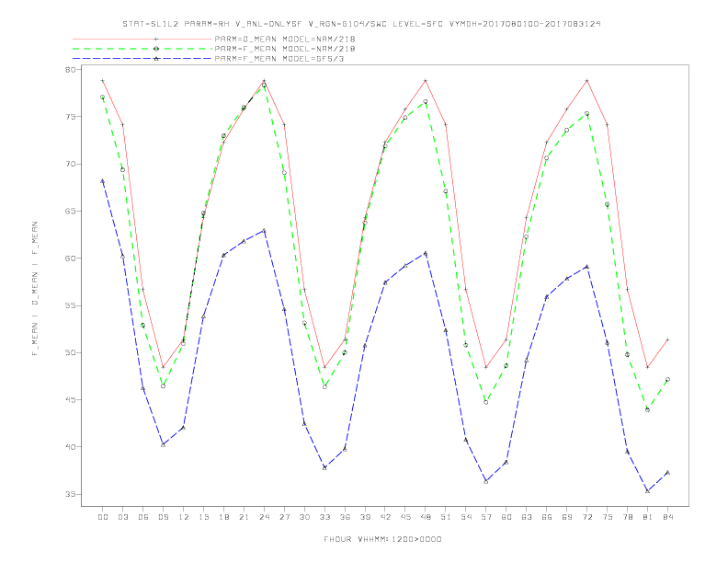Click blue GFS triangle marker at hour 57
Screen dimensions: 728x563
pyautogui.click(x=486, y=482)
